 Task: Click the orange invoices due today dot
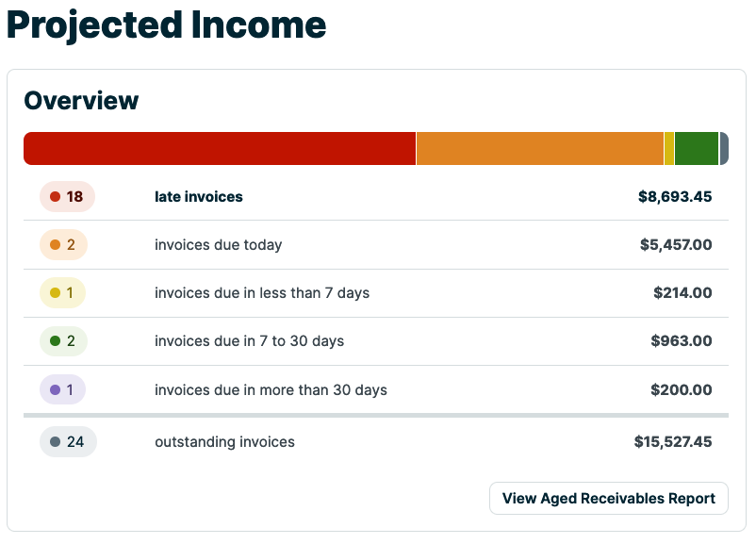tap(55, 244)
